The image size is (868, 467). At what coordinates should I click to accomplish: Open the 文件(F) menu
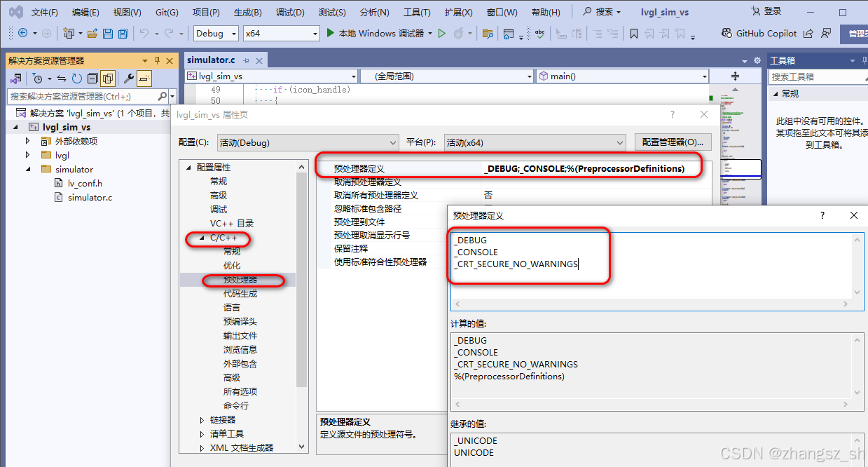pyautogui.click(x=45, y=13)
